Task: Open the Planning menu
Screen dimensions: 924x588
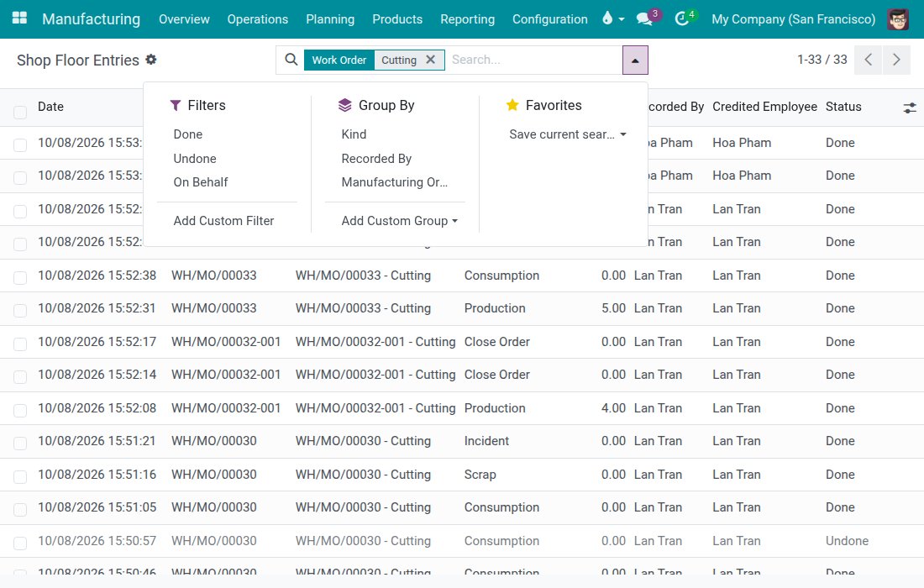Action: 330,18
